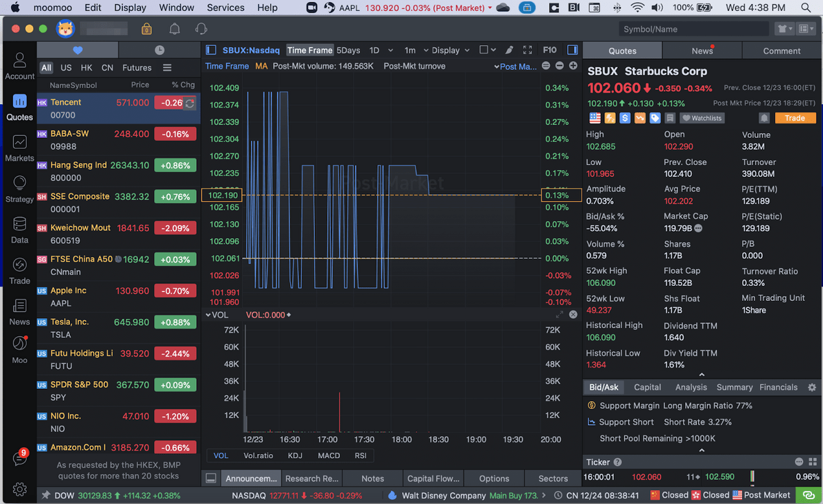Select RSI indicator
Image resolution: width=823 pixels, height=504 pixels.
(x=360, y=455)
